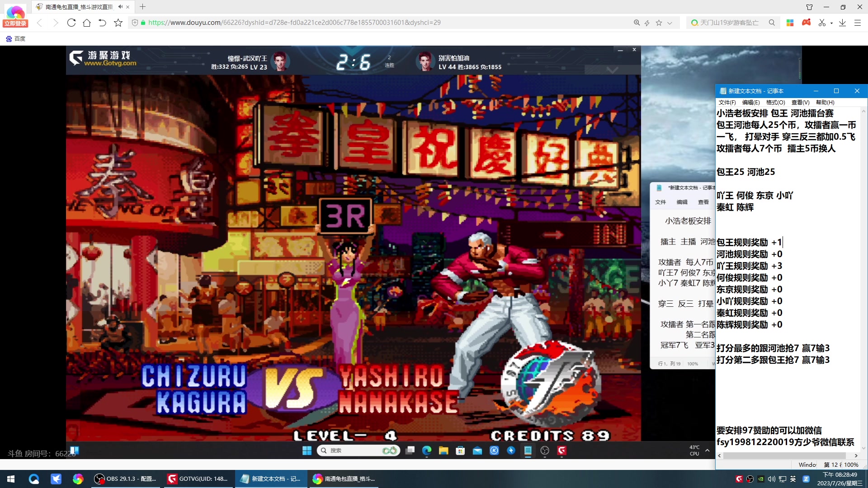
Task: Click streamed Windows 11 Start icon
Action: pyautogui.click(x=307, y=450)
